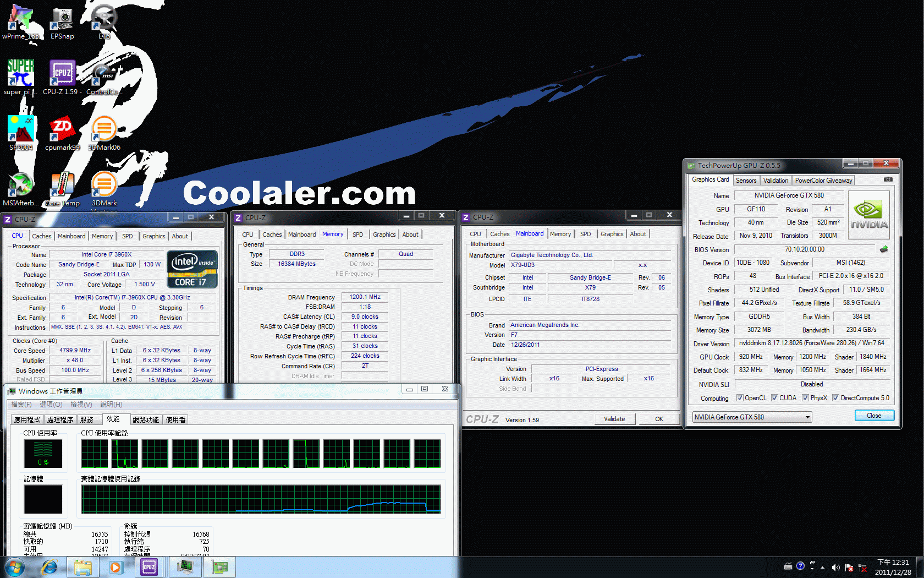Launch Core Temp from the desktop
This screenshot has height=578, width=924.
62,189
